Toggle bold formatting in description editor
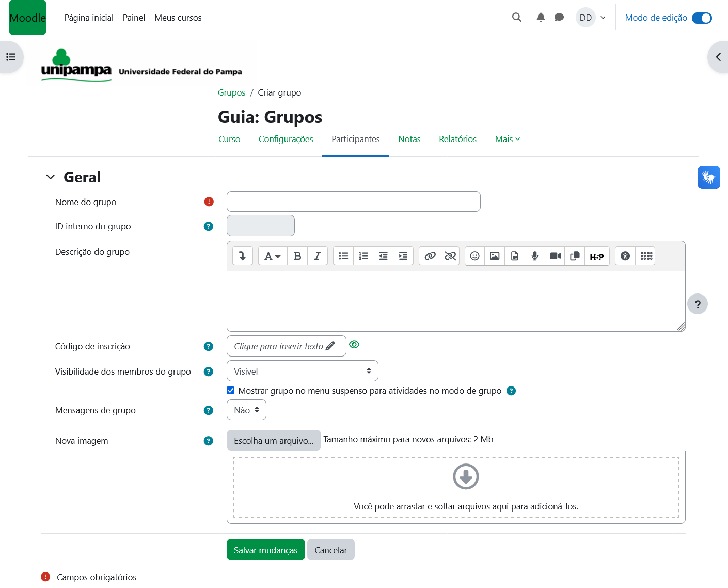The height and width of the screenshot is (588, 728). [297, 256]
